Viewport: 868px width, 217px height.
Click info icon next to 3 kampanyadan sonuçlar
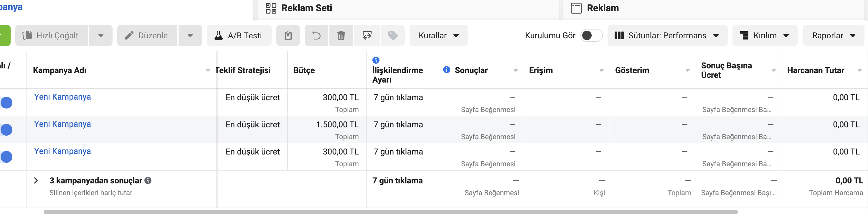[148, 181]
